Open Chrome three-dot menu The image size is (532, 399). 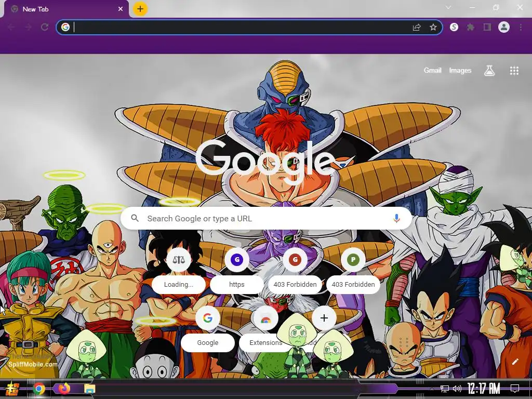[x=521, y=27]
